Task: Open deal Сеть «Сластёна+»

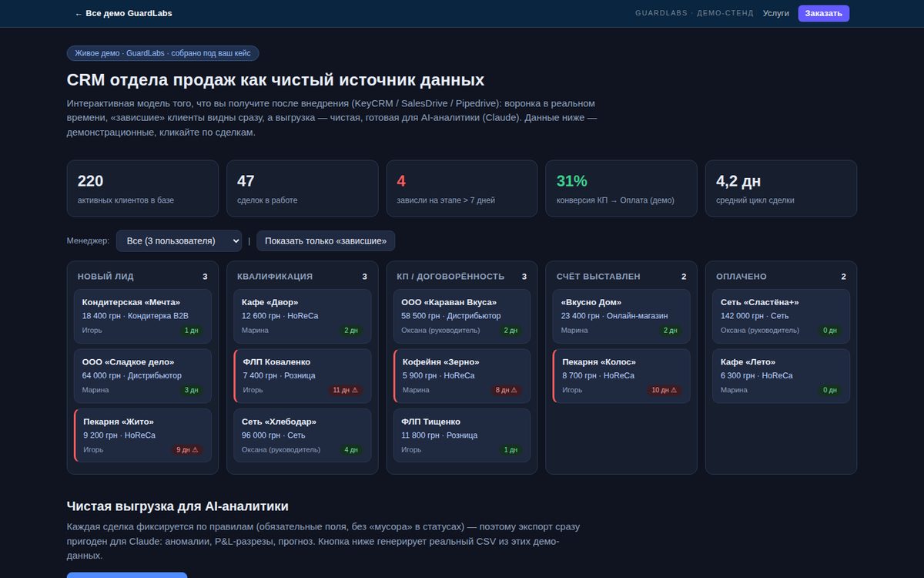Action: (781, 316)
